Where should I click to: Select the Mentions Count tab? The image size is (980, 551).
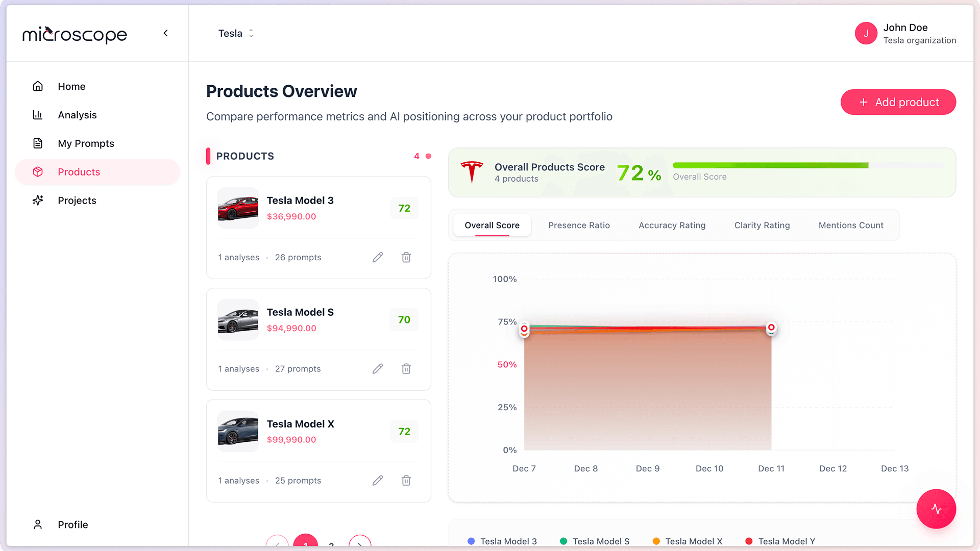(850, 225)
